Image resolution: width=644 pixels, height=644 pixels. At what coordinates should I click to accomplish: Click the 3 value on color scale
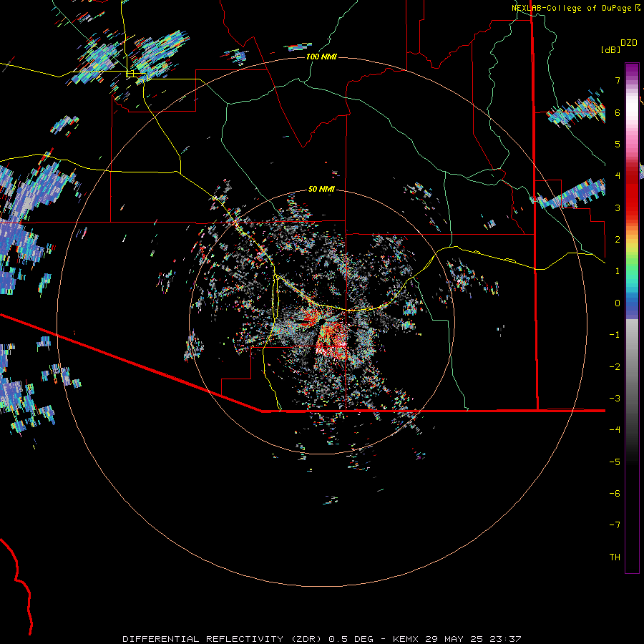click(x=618, y=208)
